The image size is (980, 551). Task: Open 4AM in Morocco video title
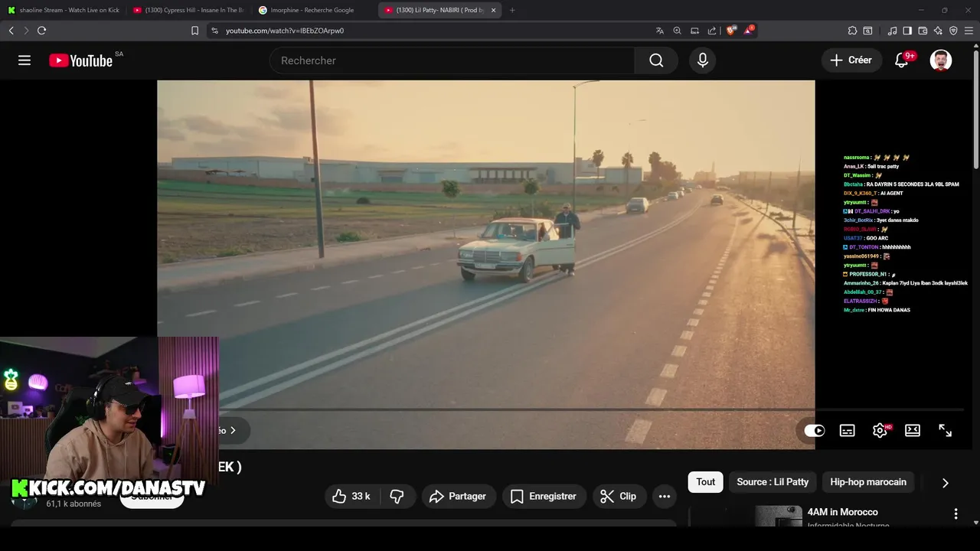click(842, 512)
